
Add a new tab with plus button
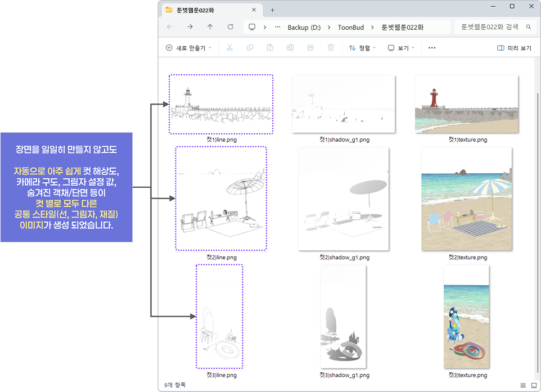pyautogui.click(x=273, y=10)
